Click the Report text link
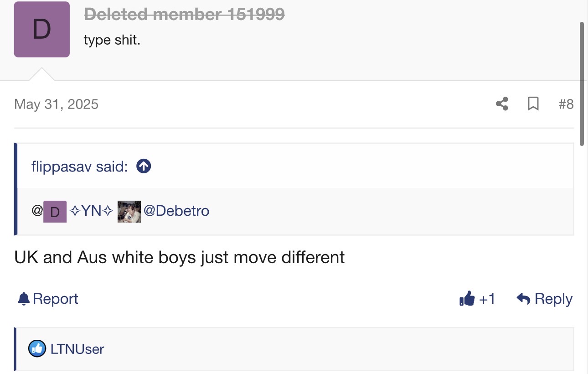Viewport: 588px width, 374px height. [x=56, y=299]
